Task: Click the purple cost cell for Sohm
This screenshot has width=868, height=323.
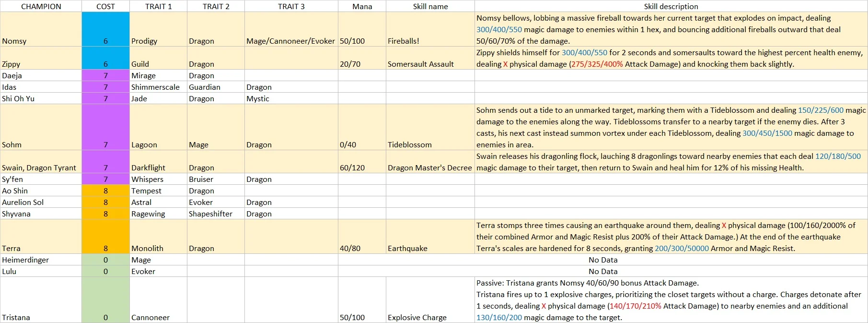Action: pyautogui.click(x=105, y=127)
